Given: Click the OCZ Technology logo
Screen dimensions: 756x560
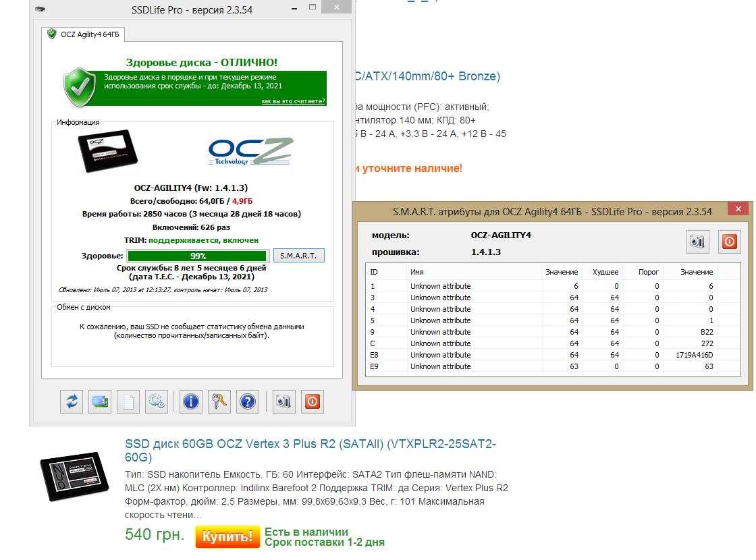Looking at the screenshot, I should click(250, 151).
